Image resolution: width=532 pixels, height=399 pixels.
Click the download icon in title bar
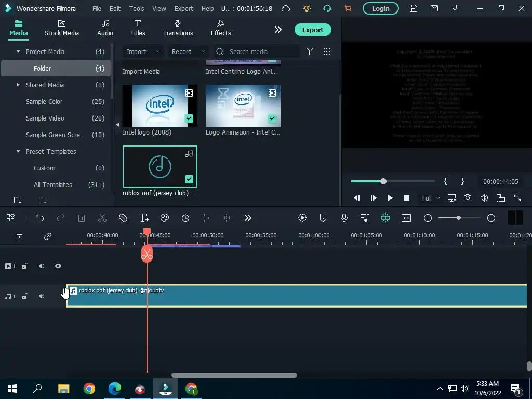coord(455,8)
